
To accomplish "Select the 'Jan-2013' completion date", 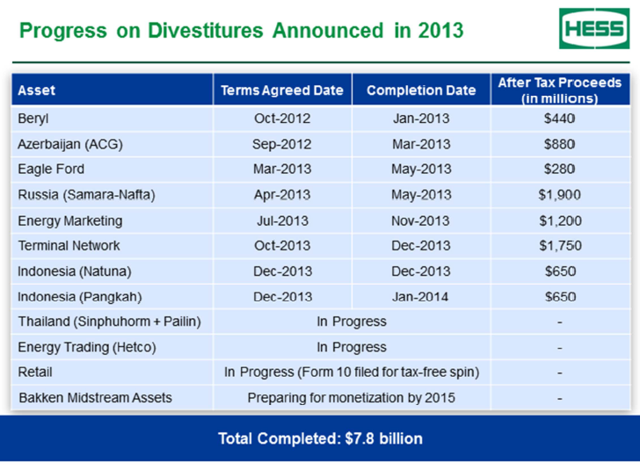I will (x=421, y=119).
